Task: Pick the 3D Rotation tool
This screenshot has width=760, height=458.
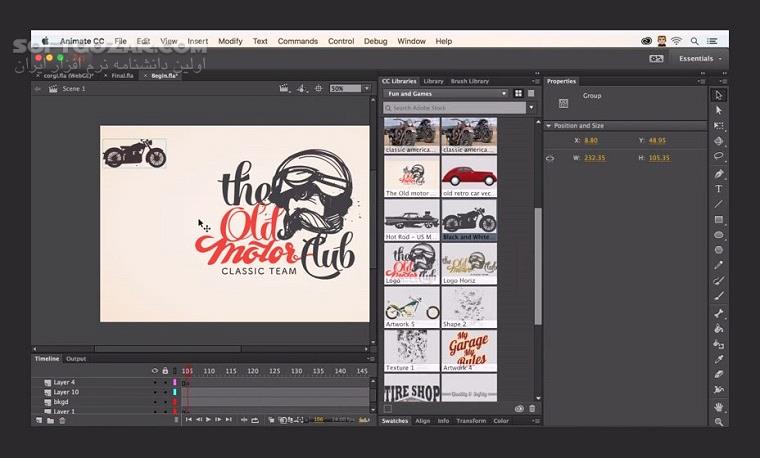Action: click(719, 141)
